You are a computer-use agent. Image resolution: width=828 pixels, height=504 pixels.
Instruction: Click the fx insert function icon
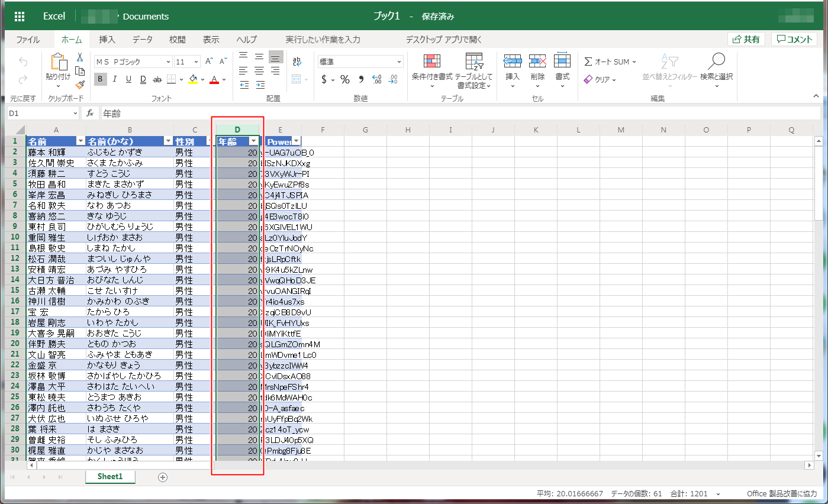90,113
